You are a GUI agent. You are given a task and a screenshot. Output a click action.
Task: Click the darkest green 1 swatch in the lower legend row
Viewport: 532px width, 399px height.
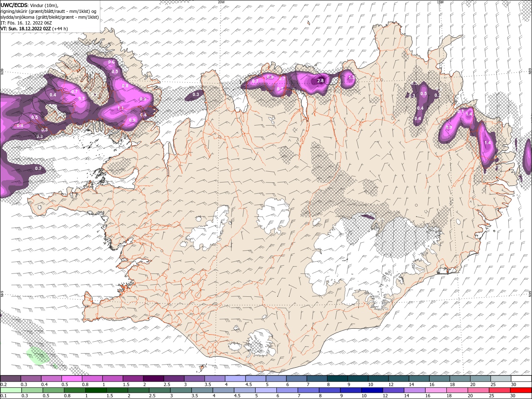click(96, 390)
